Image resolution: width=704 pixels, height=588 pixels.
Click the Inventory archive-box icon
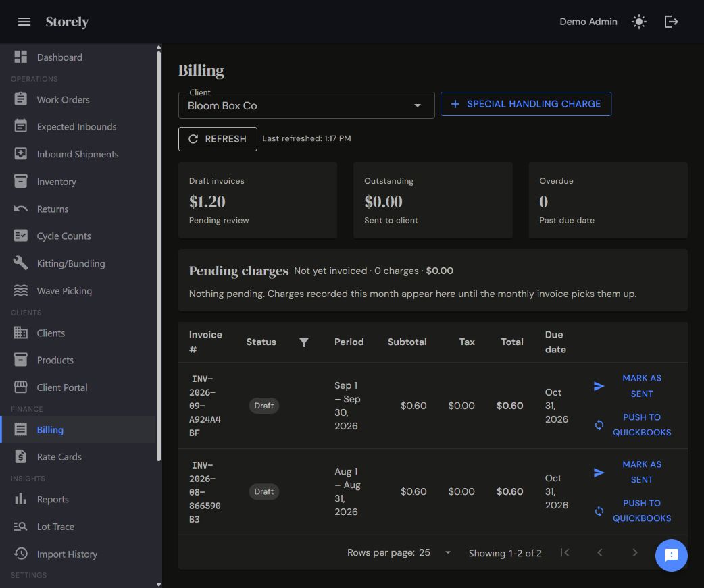tap(21, 181)
